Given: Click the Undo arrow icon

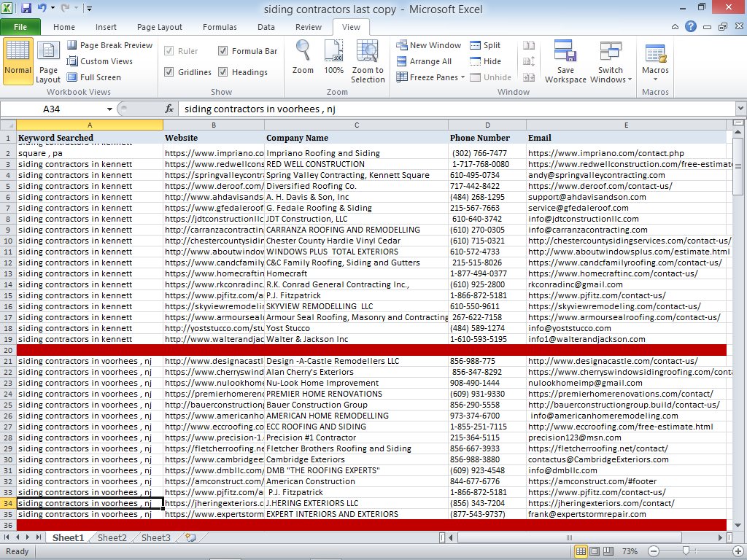Looking at the screenshot, I should (42, 8).
